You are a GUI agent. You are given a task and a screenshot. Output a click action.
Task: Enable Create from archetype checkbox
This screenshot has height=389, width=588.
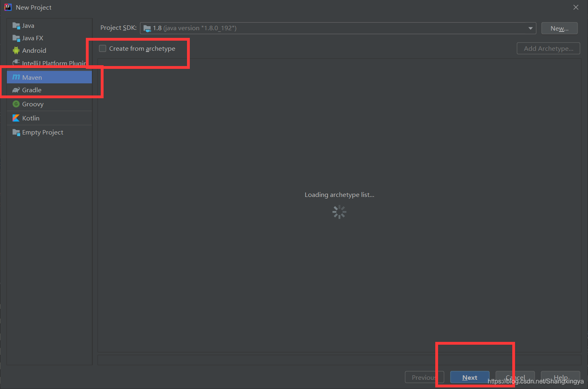[x=103, y=48]
